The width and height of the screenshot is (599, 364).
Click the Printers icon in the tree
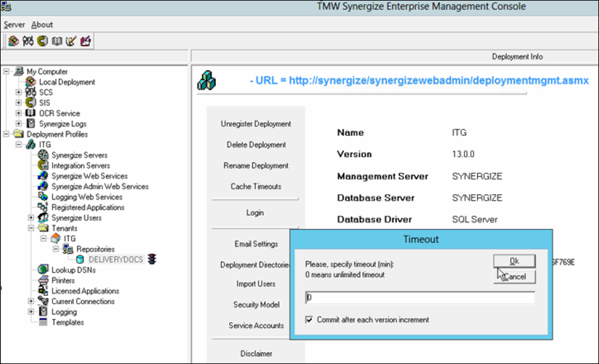pyautogui.click(x=43, y=280)
